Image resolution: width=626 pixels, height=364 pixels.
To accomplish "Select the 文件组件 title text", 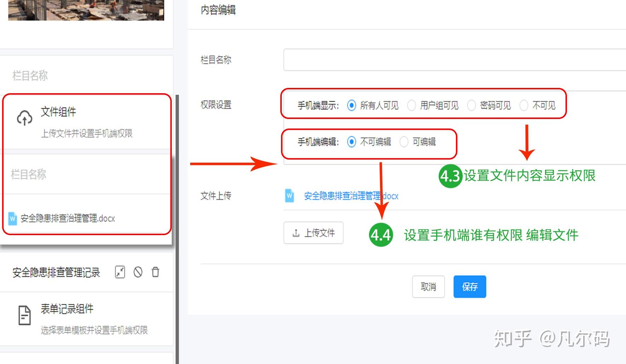I will point(58,112).
